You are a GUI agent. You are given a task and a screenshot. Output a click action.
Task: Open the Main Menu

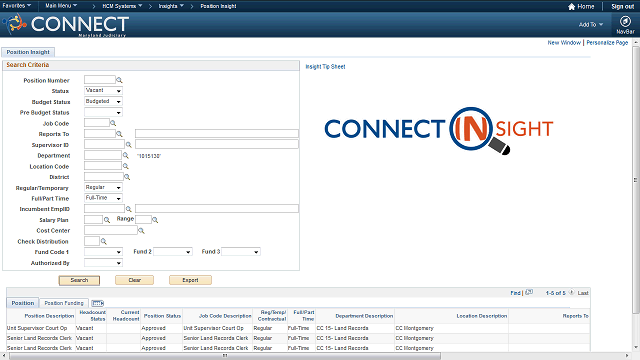(x=61, y=6)
